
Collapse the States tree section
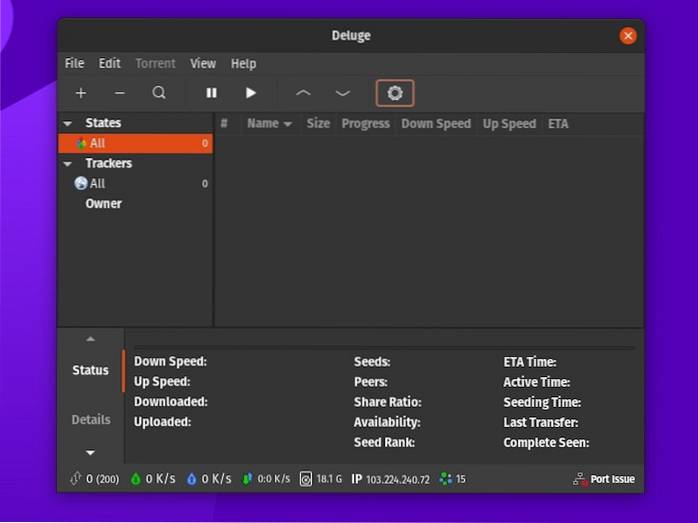(x=68, y=124)
